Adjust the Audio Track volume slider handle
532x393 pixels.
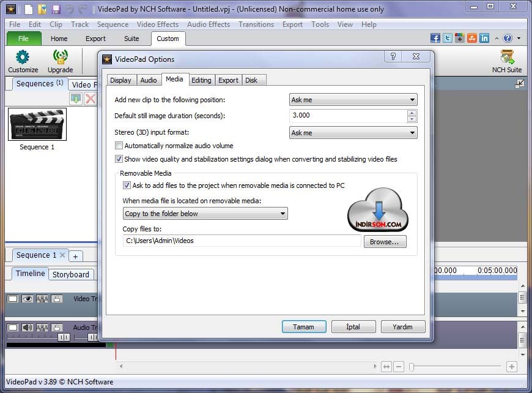coord(64,337)
